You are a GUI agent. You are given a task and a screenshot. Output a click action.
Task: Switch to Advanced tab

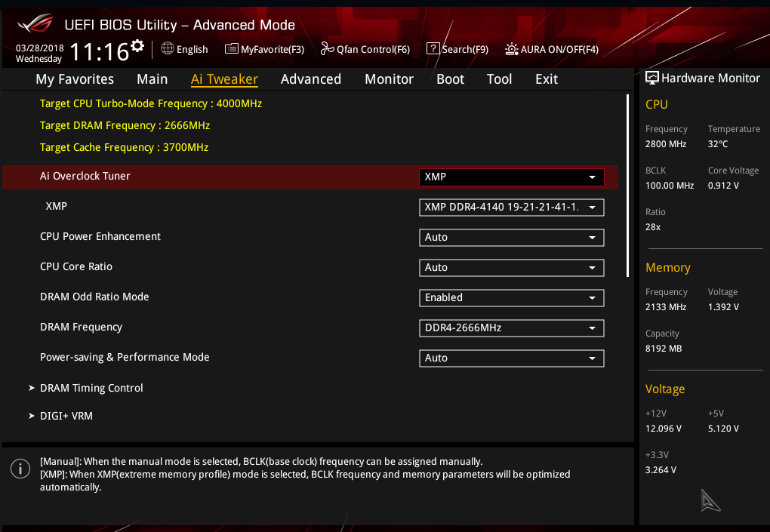pyautogui.click(x=311, y=79)
